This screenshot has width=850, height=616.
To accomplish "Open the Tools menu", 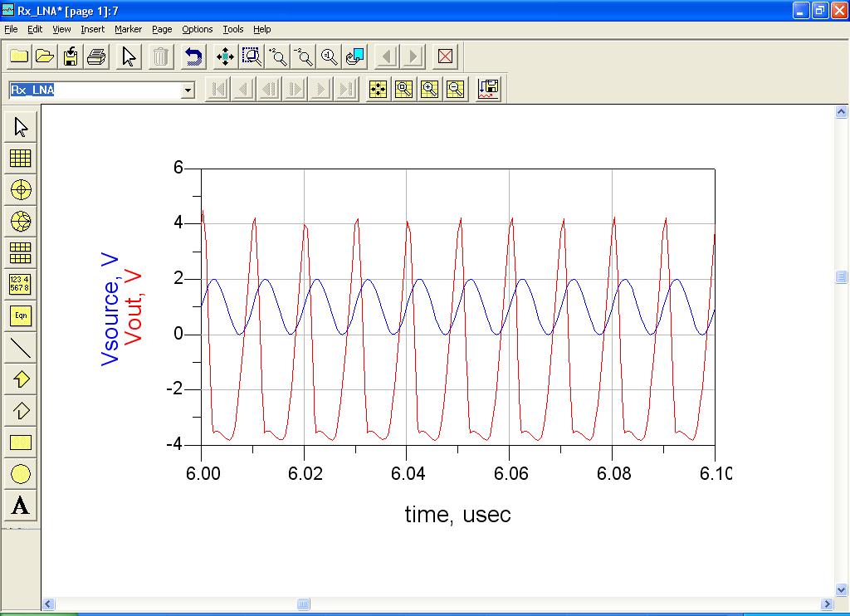I will pyautogui.click(x=233, y=29).
